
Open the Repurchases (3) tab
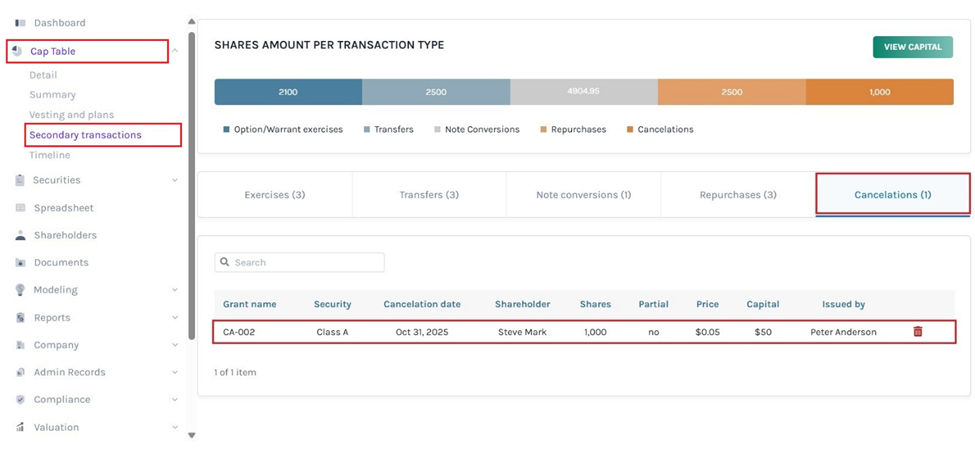click(738, 195)
